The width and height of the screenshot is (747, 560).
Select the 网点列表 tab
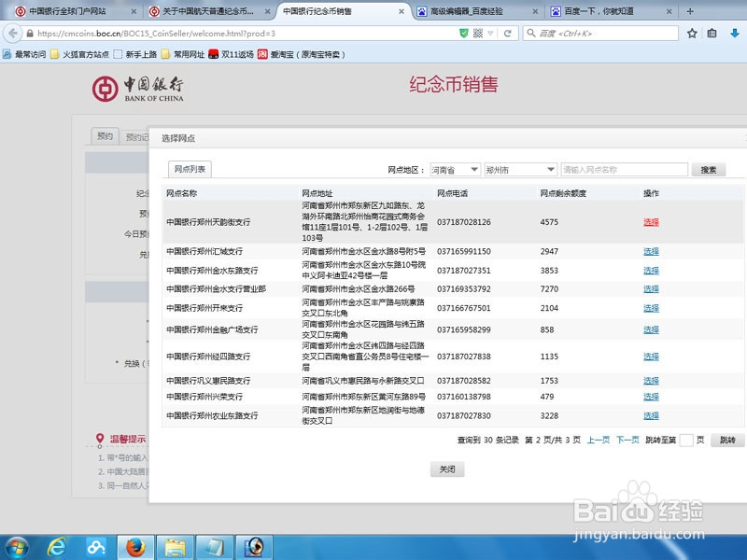tap(190, 169)
